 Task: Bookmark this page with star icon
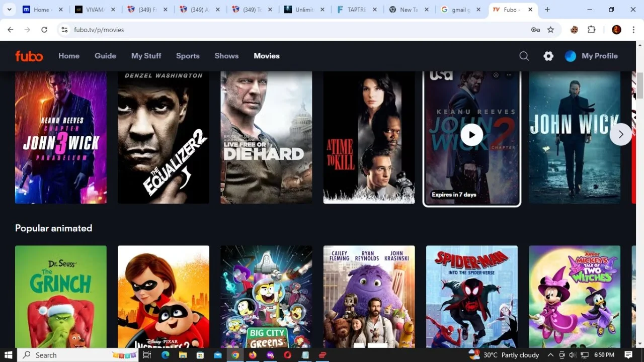pos(550,30)
